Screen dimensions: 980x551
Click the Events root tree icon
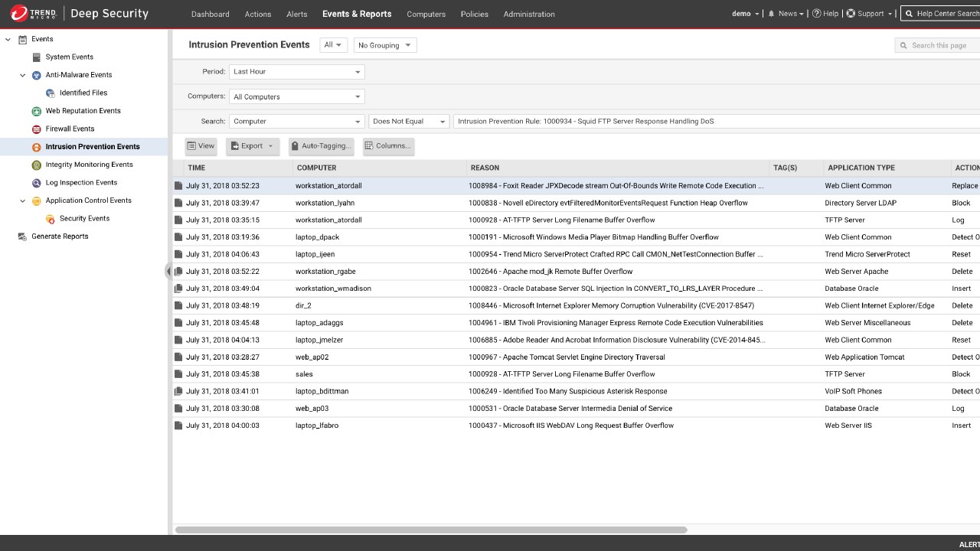pyautogui.click(x=22, y=39)
